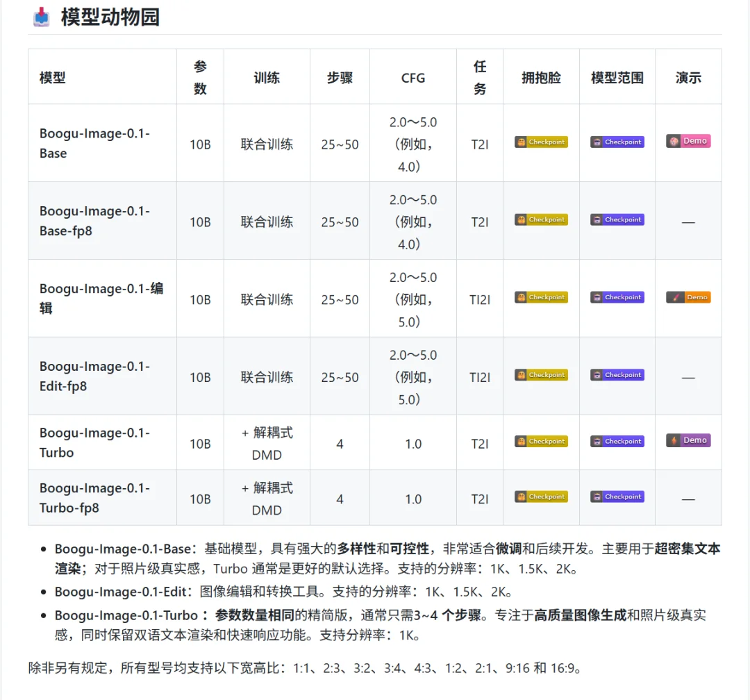Open ModelScope Checkpoint badge for Base-fp8 row
The height and width of the screenshot is (700, 750).
[617, 219]
